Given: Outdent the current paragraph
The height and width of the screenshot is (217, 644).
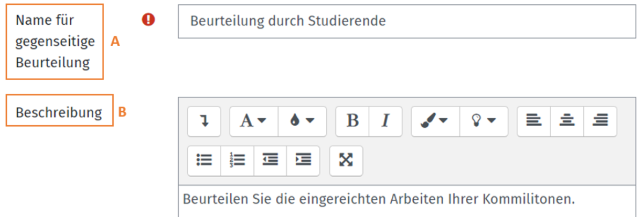Looking at the screenshot, I should click(x=270, y=160).
